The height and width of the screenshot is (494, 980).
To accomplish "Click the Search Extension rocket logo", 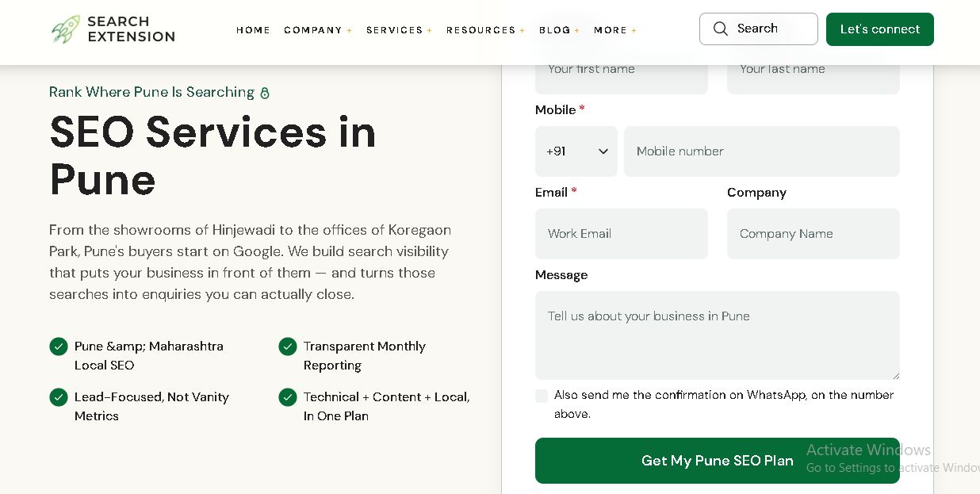I will (66, 29).
